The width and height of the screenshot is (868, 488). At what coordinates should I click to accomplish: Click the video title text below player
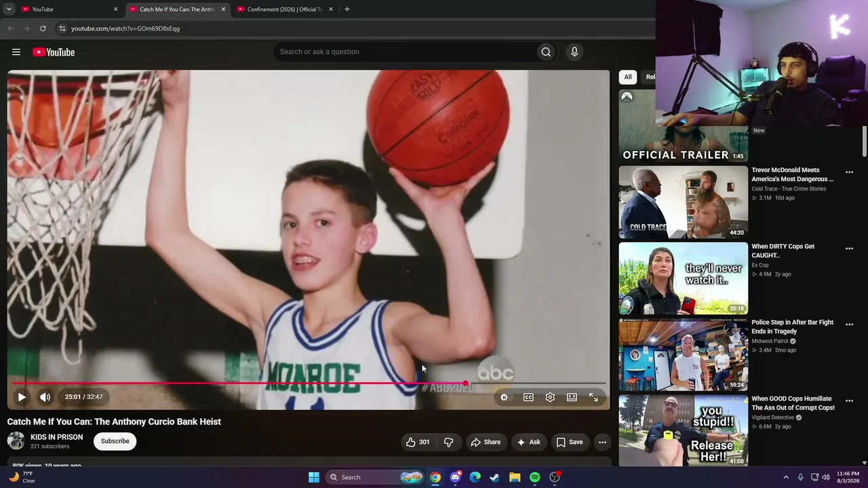(x=114, y=422)
